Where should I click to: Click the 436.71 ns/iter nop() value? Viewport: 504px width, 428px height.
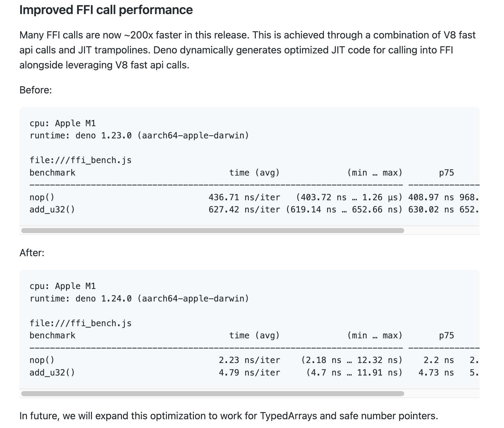point(244,197)
